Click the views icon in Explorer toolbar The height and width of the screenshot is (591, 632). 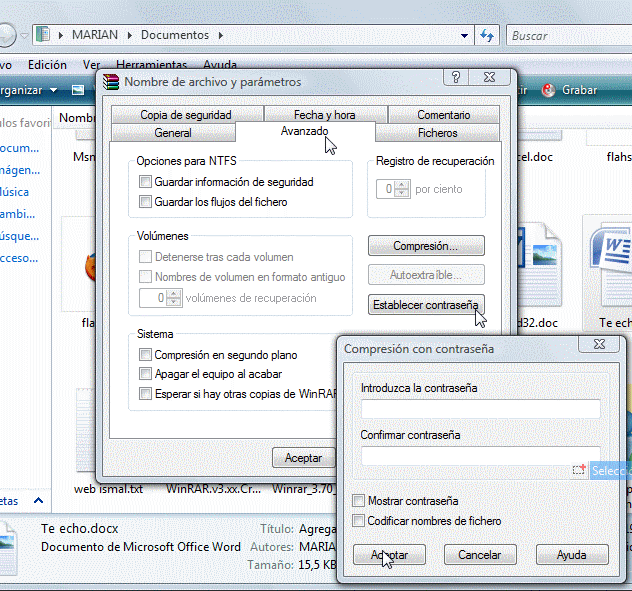(x=78, y=90)
